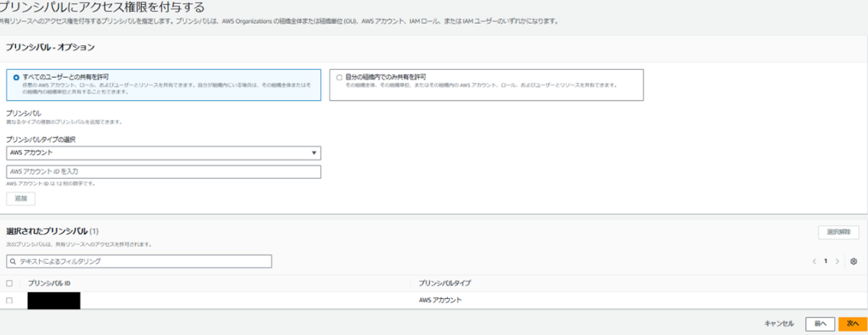This screenshot has width=868, height=335.
Task: Click the キャンセル button
Action: [779, 324]
